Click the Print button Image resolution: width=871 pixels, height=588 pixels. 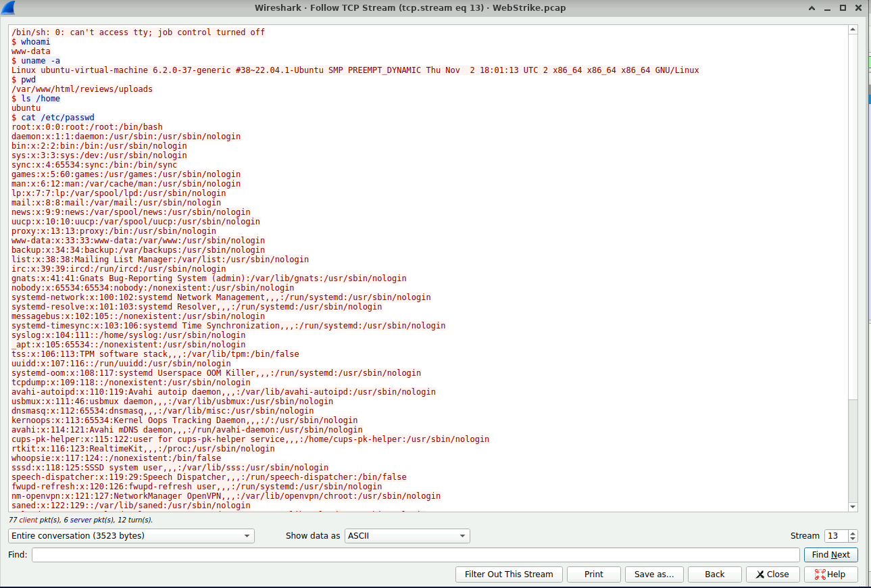point(593,574)
